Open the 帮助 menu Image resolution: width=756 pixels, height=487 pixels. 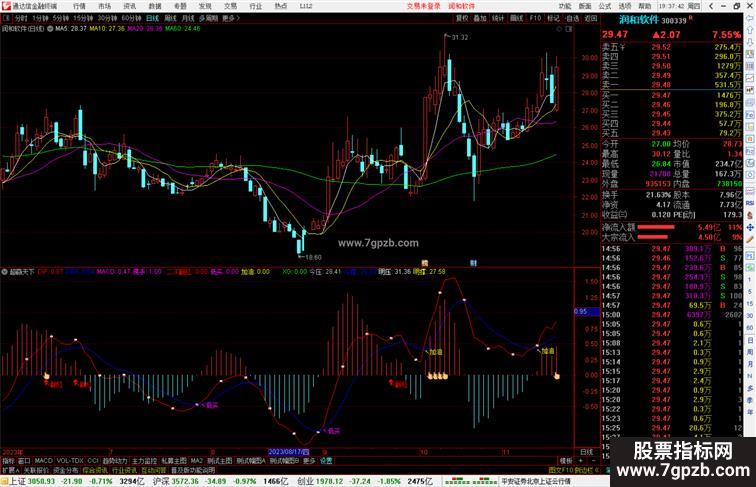tap(645, 6)
